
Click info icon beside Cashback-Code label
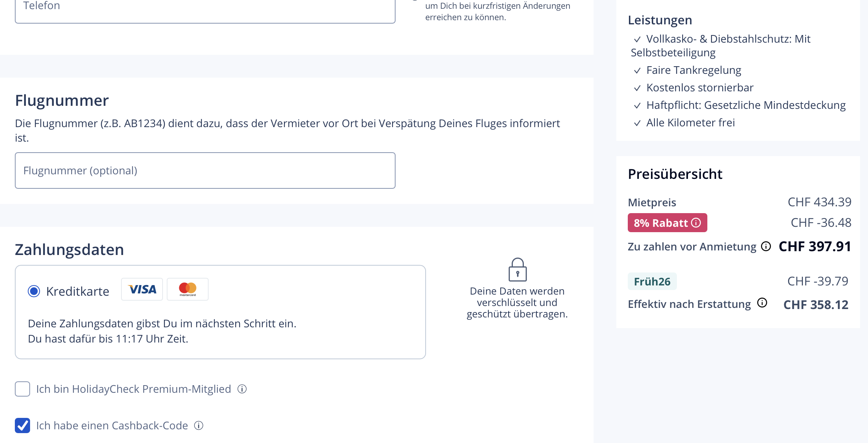click(199, 425)
